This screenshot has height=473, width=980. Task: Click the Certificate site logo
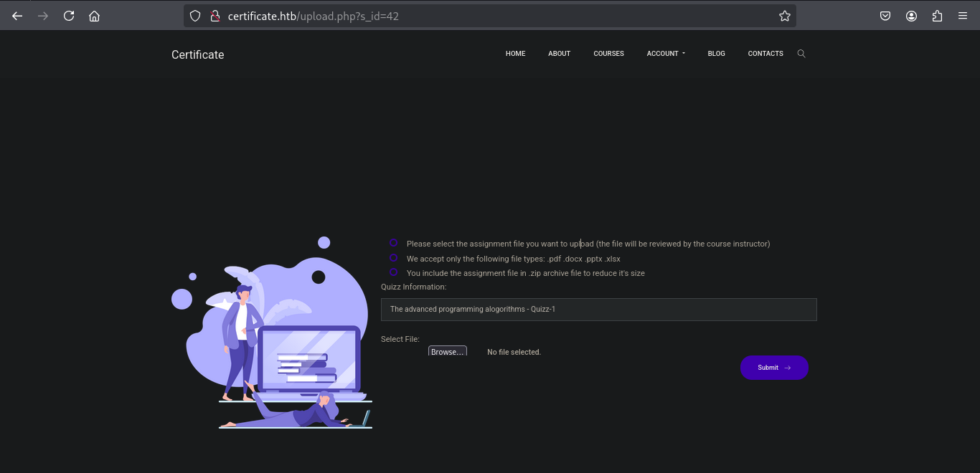197,55
